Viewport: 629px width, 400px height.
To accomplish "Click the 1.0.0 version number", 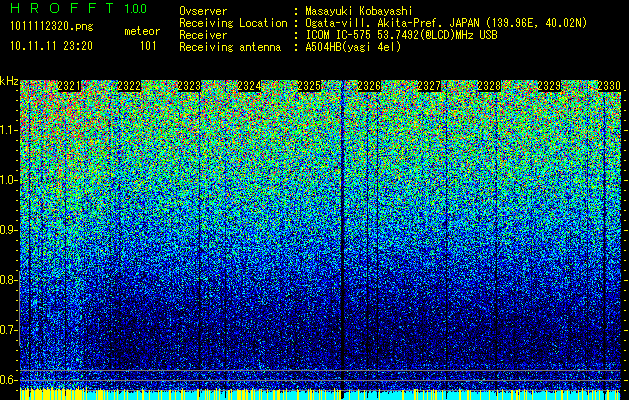I will pos(135,8).
